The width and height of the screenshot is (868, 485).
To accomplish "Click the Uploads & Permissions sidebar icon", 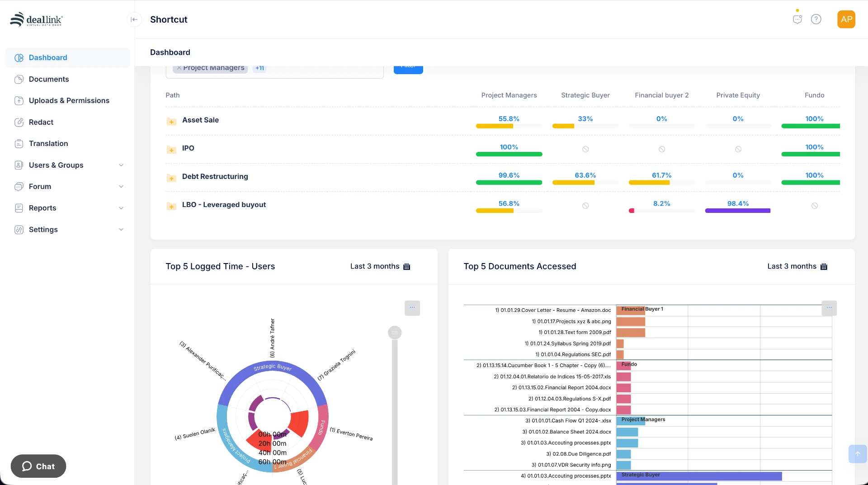I will 19,101.
